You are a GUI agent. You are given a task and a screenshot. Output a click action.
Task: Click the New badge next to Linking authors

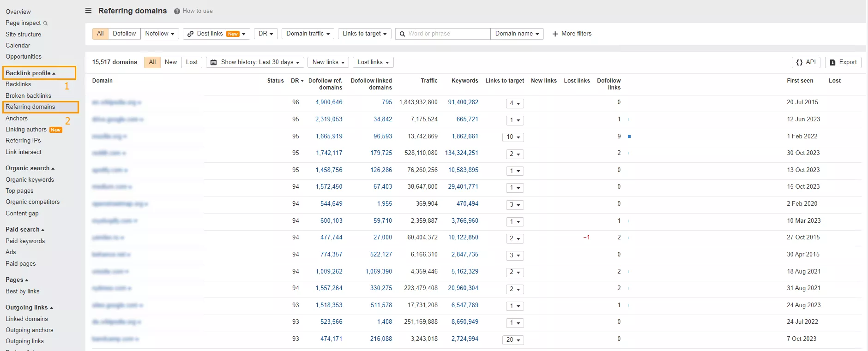[55, 130]
